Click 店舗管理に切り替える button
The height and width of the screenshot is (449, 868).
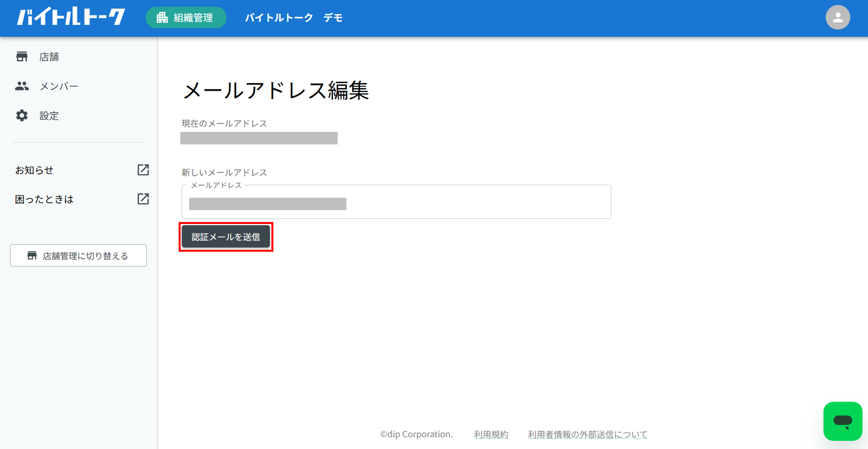(x=78, y=255)
